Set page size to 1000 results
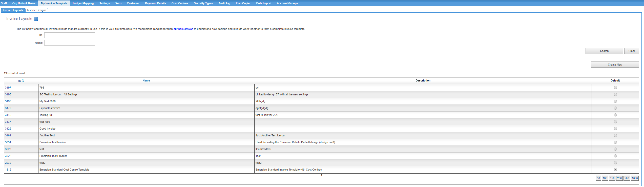 (634, 178)
